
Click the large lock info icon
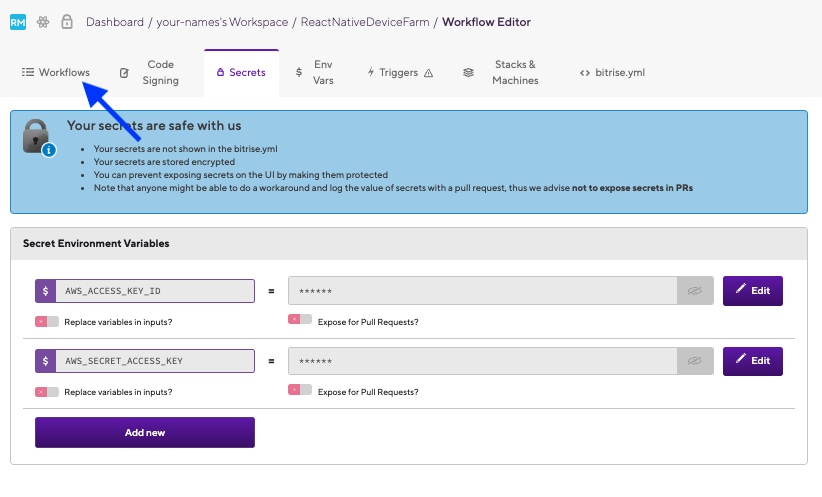(37, 137)
